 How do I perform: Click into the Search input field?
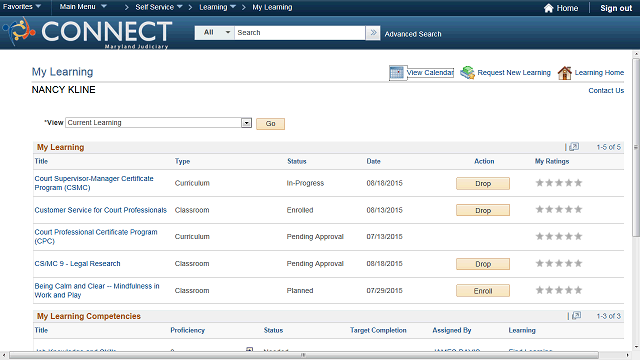pyautogui.click(x=300, y=33)
